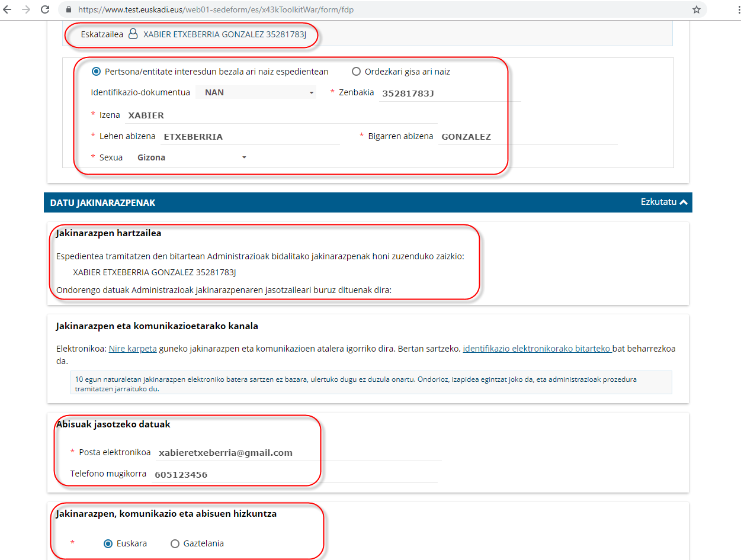Image resolution: width=741 pixels, height=560 pixels.
Task: Click the Telefono mugikorra field
Action: tap(294, 475)
